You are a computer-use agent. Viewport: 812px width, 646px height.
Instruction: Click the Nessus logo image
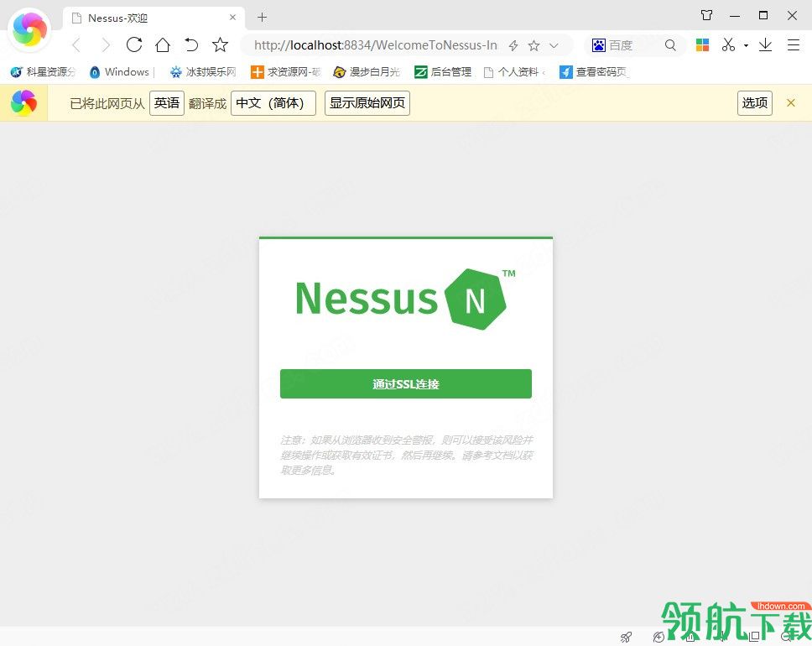coord(405,299)
